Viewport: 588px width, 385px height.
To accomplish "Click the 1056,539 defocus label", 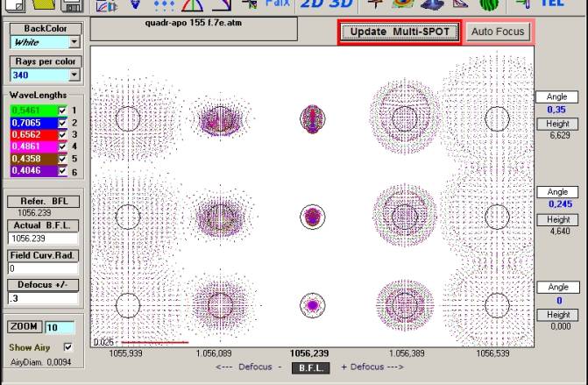I will click(492, 353).
